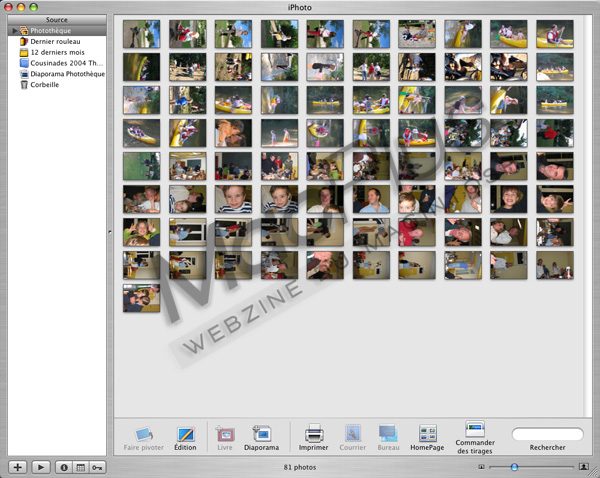
Task: Click the small thumbnail size icon
Action: click(x=481, y=467)
